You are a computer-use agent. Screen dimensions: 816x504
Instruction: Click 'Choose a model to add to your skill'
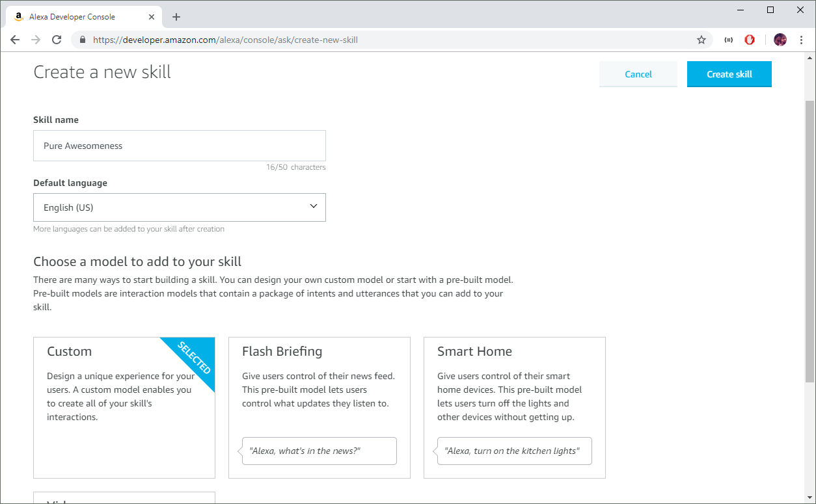[137, 262]
